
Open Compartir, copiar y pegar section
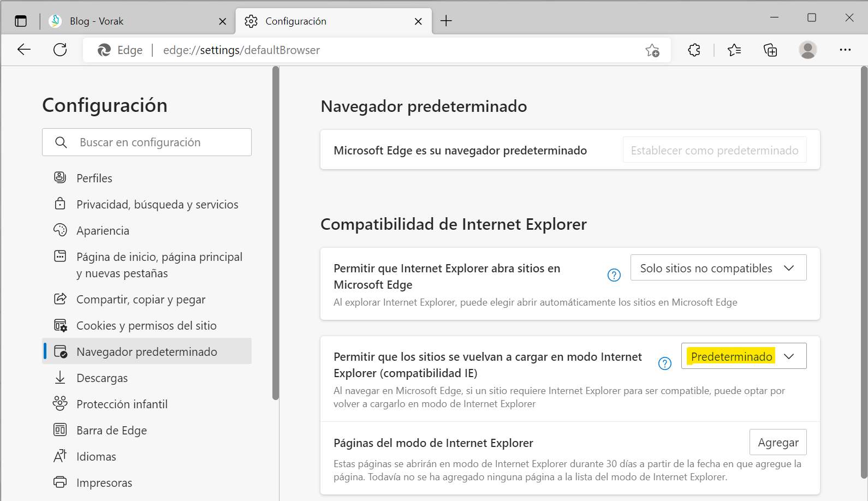click(x=147, y=300)
